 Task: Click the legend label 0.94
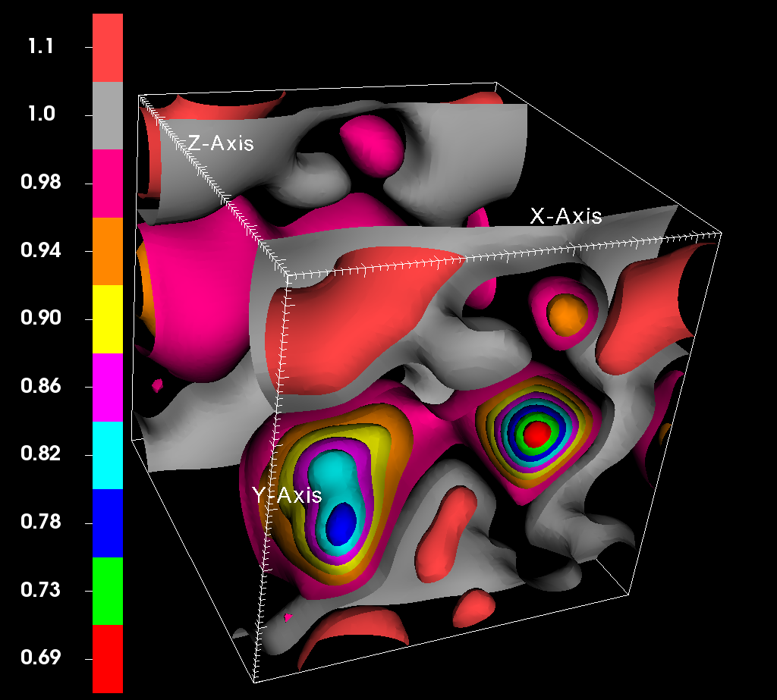point(41,250)
